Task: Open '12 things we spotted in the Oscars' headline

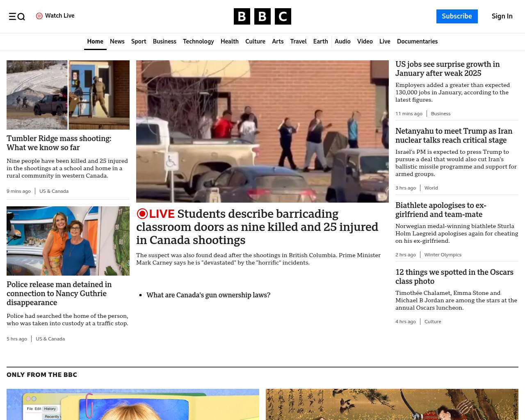Action: tap(454, 276)
